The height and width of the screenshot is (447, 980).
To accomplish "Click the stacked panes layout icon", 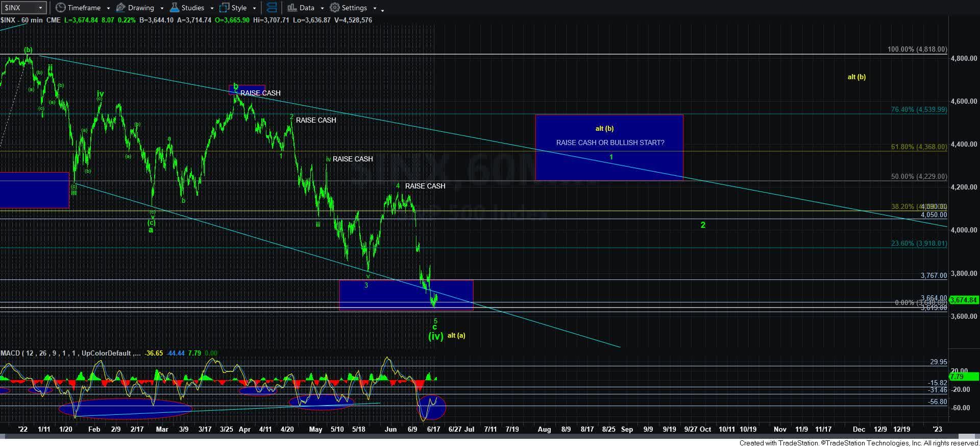I will tap(272, 8).
